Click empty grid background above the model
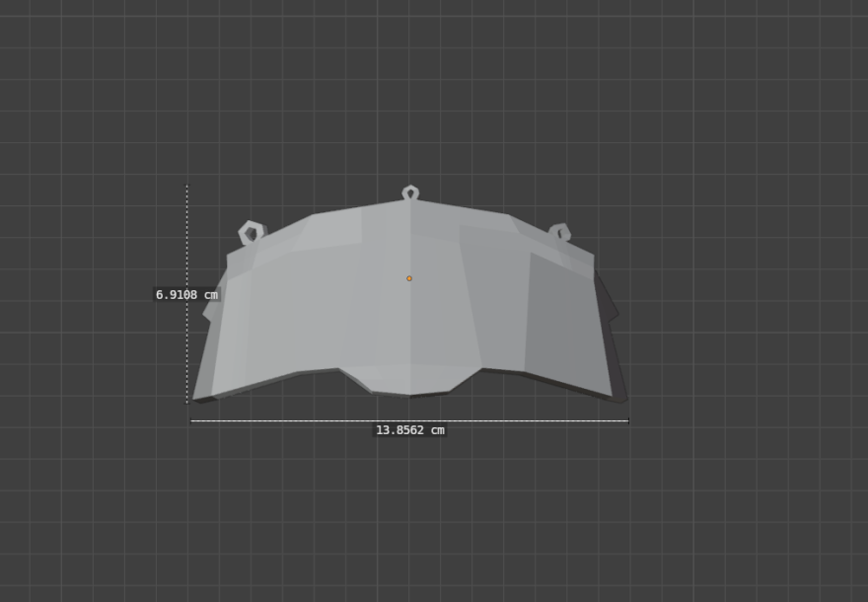 (409, 89)
